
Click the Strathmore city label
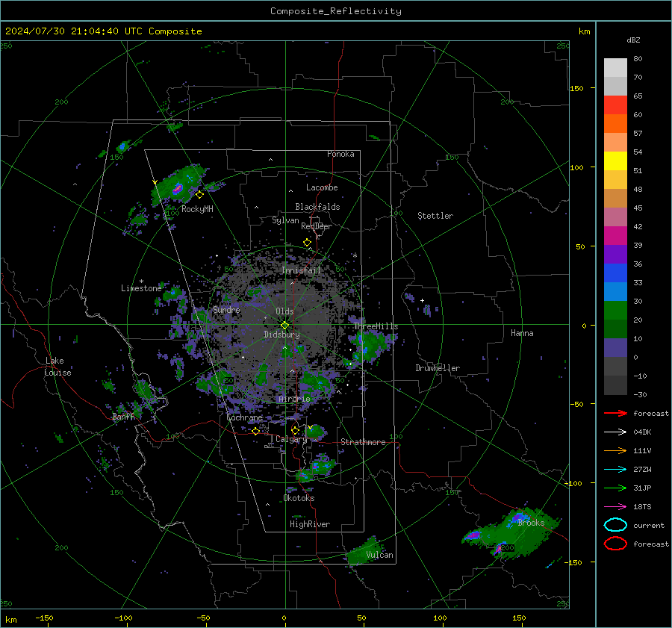click(x=363, y=442)
